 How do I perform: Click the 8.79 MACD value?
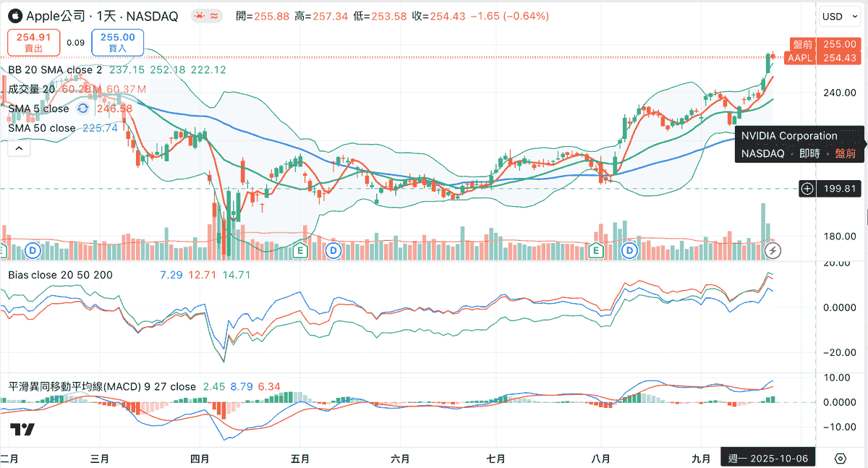coord(241,386)
